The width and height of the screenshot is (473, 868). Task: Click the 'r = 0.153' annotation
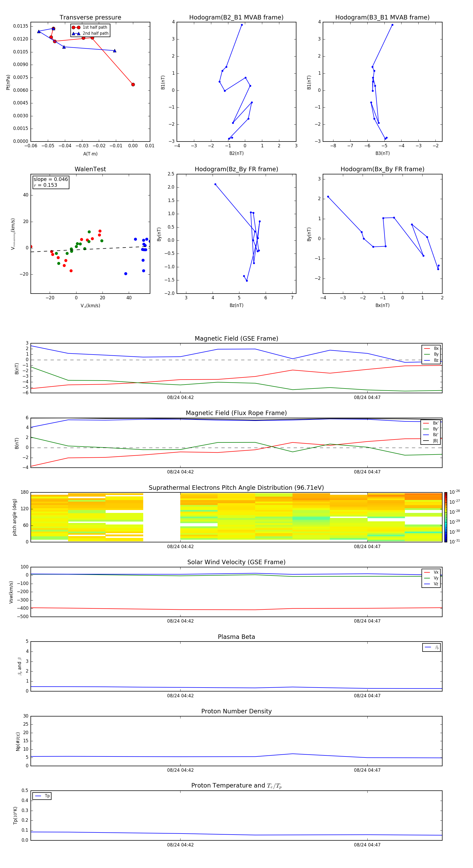click(x=45, y=185)
